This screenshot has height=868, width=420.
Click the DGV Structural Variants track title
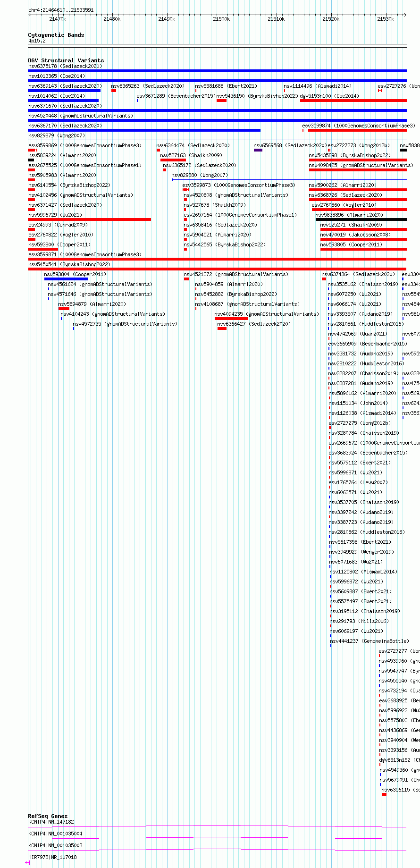66,60
